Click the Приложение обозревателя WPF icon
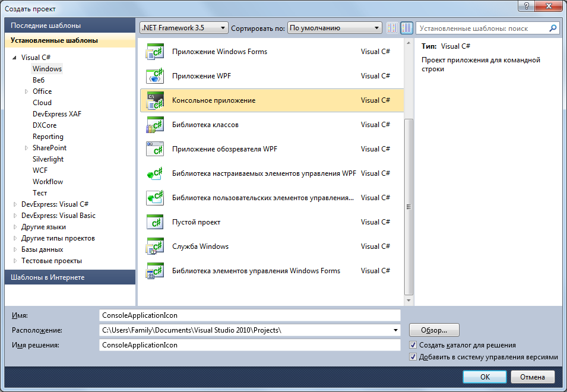The width and height of the screenshot is (567, 392). (x=155, y=149)
